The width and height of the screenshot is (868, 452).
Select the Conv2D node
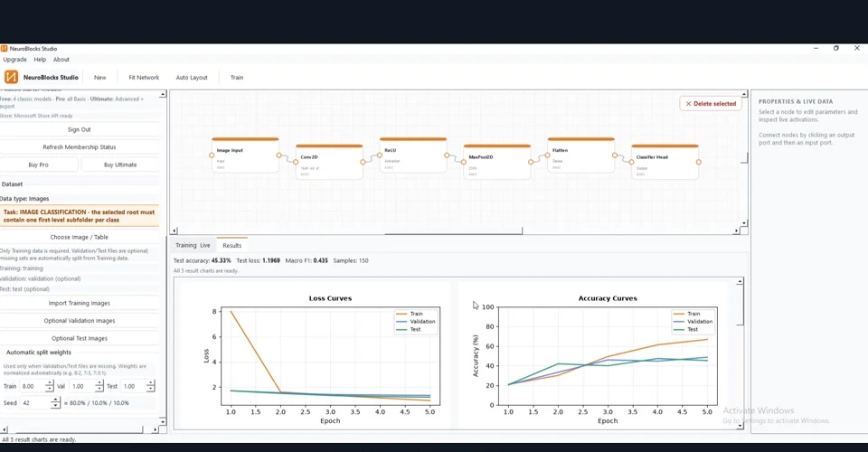(x=329, y=162)
